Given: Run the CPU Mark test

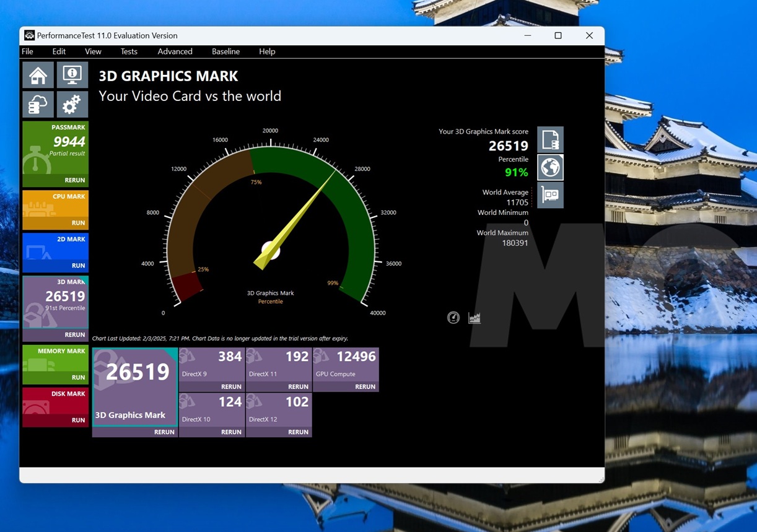Looking at the screenshot, I should (x=78, y=223).
